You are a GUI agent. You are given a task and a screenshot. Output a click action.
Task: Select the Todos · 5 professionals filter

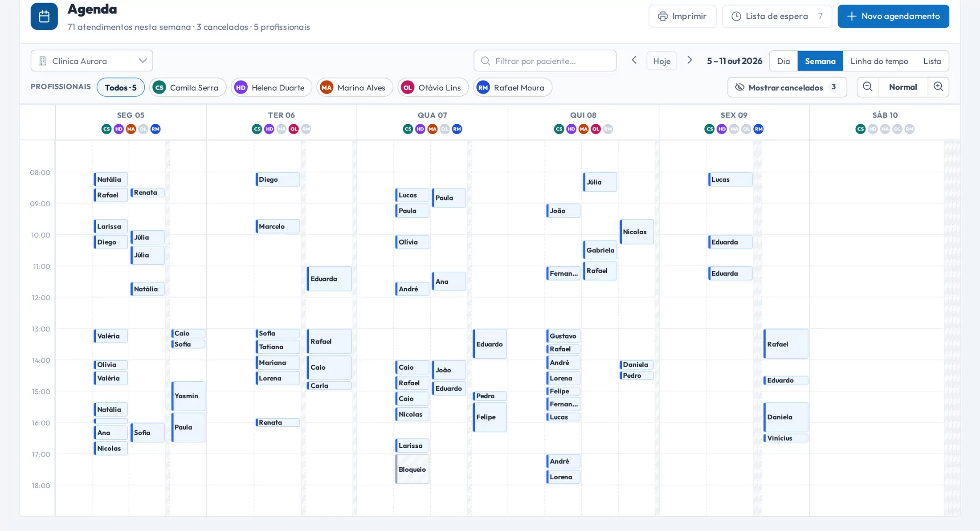121,87
